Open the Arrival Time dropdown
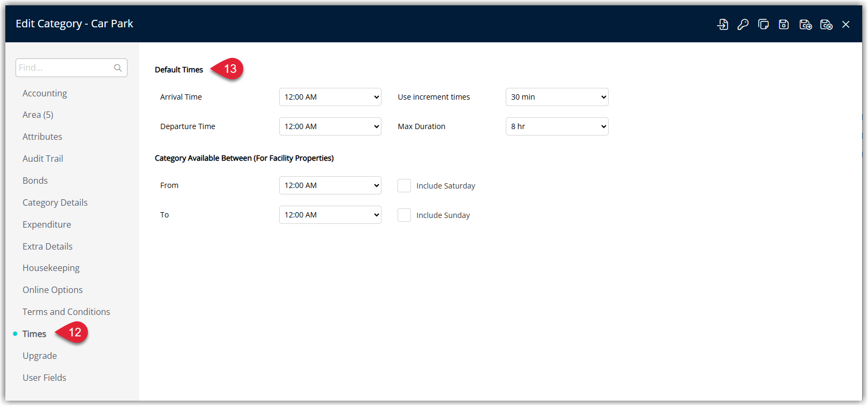868x406 pixels. click(330, 97)
